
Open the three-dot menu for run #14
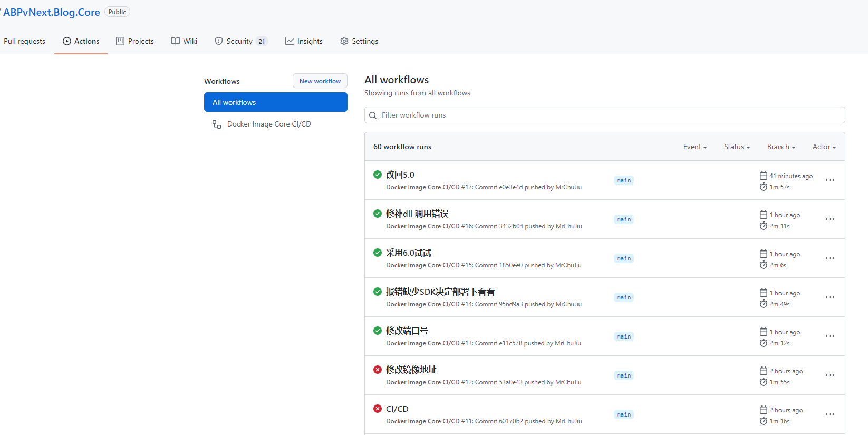pyautogui.click(x=830, y=297)
